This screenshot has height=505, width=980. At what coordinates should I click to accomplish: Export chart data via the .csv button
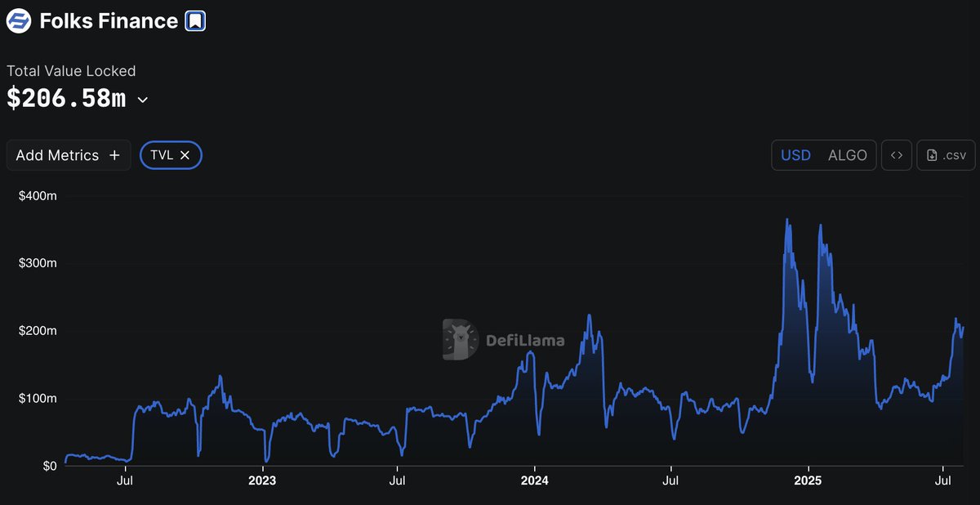[x=945, y=154]
